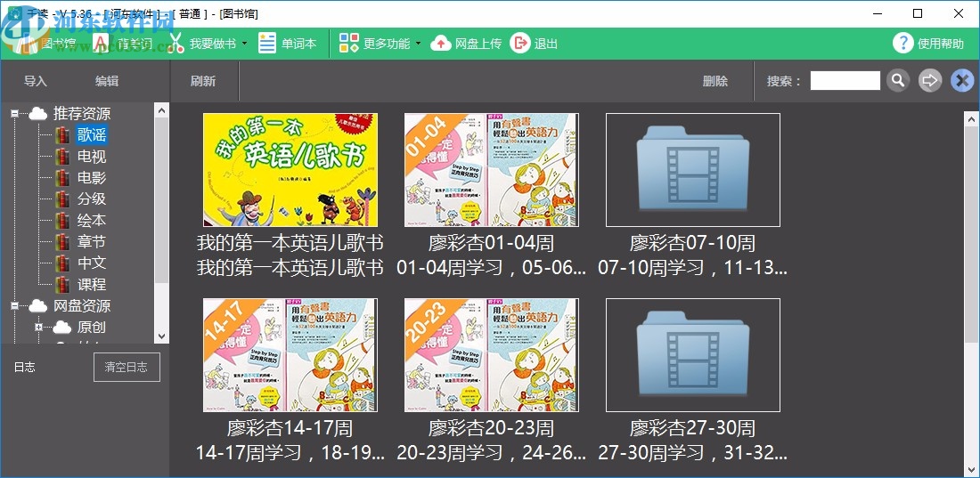Click the book icon beside 歌谣
Screen dimensions: 980x478
tap(62, 135)
